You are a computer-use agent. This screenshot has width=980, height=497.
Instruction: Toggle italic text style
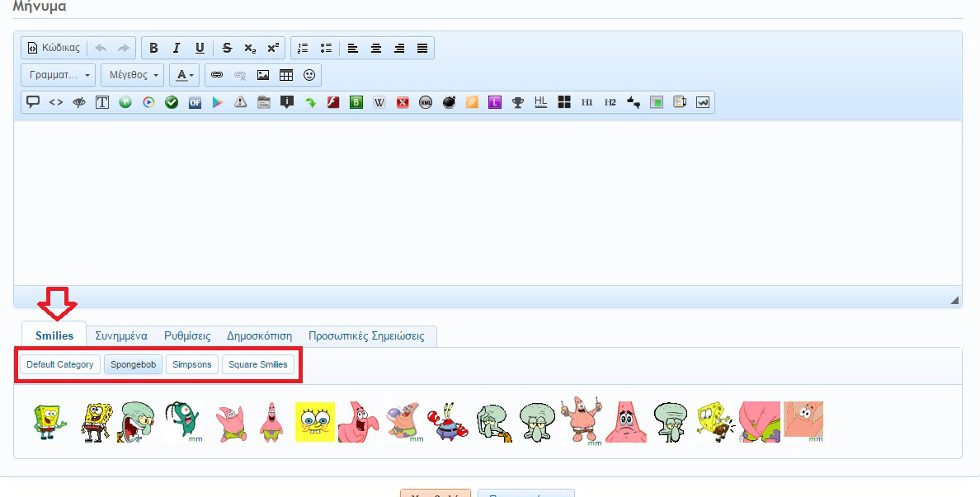tap(177, 48)
